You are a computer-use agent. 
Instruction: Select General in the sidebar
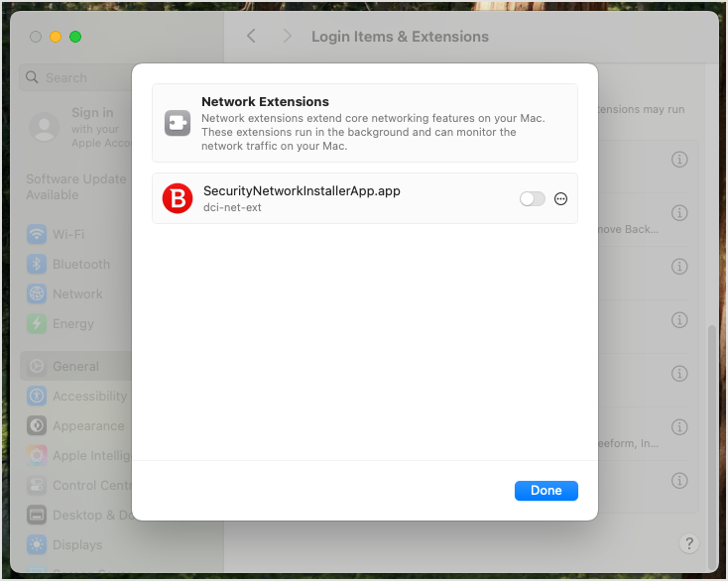pos(76,366)
